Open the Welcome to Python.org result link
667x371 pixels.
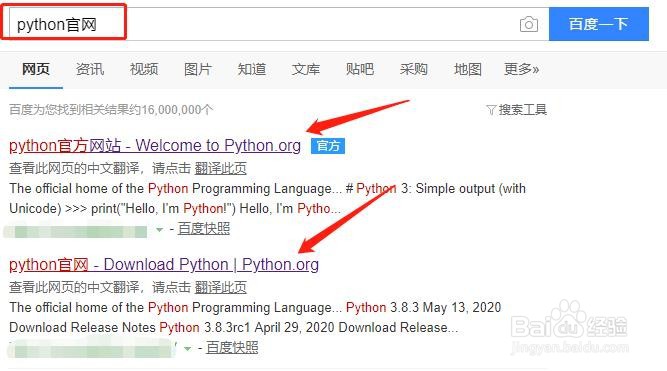155,146
